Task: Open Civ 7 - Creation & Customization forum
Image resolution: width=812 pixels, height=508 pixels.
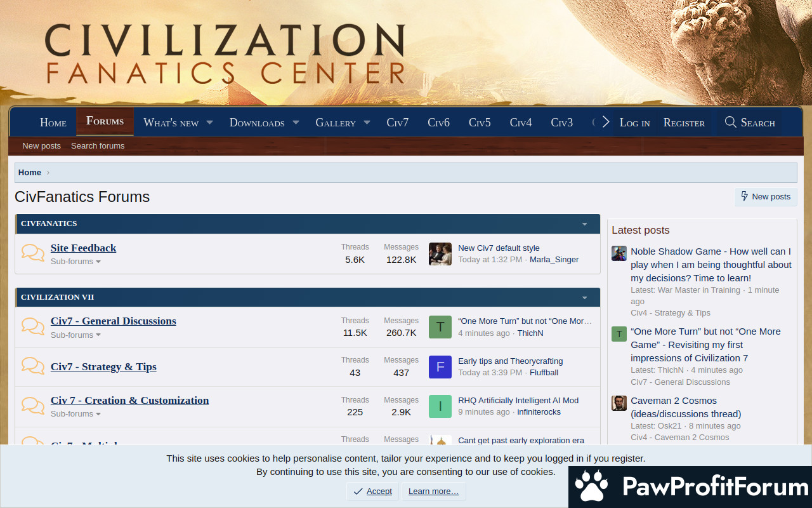Action: pos(129,400)
